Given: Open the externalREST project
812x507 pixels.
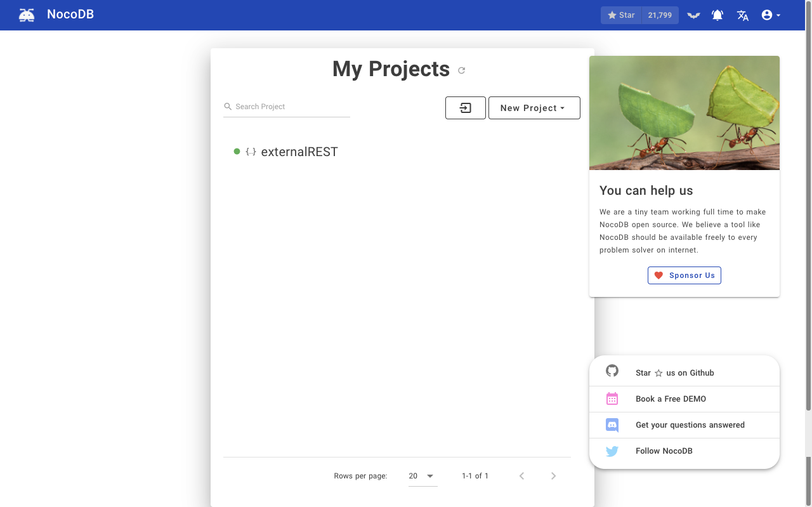Looking at the screenshot, I should 299,152.
